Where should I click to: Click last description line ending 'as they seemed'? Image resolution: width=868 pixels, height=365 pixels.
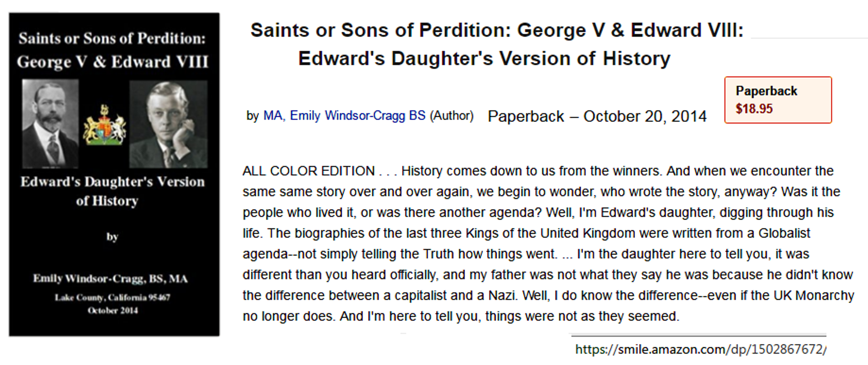point(461,316)
